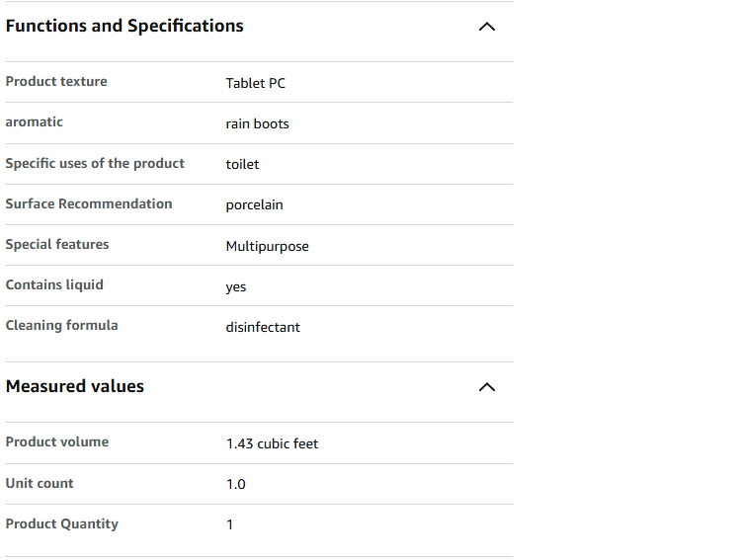This screenshot has height=560, width=738.
Task: Click the disinfectant value
Action: (x=263, y=326)
